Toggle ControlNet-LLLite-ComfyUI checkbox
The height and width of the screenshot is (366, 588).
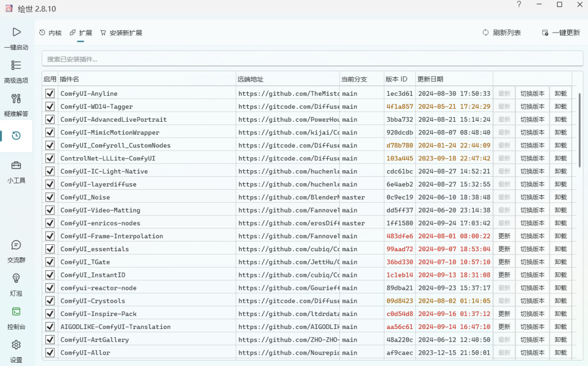click(50, 158)
